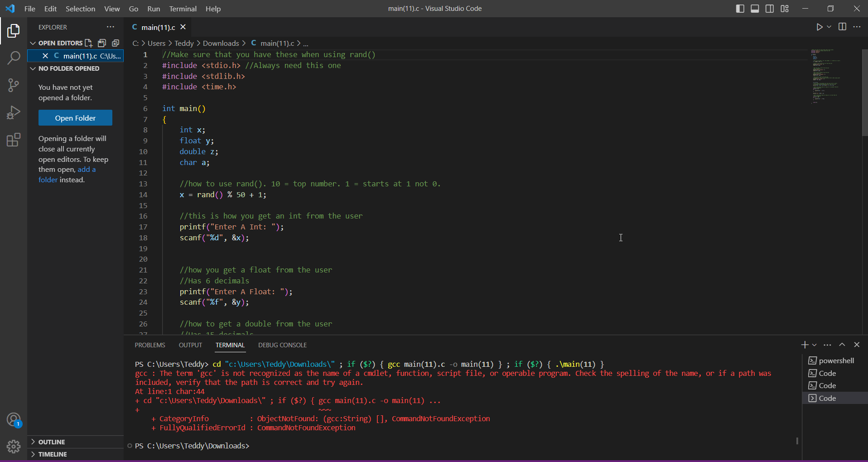Expand the Outline section
The height and width of the screenshot is (462, 868).
(52, 442)
